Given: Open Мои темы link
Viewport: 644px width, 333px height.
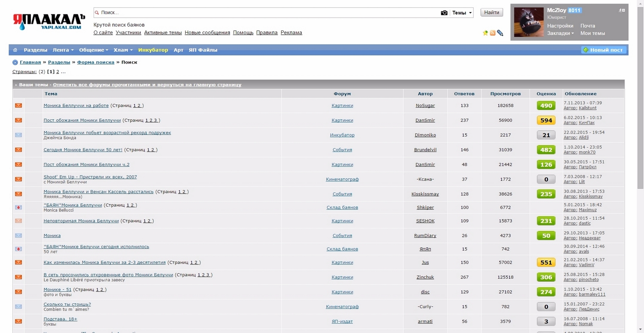Looking at the screenshot, I should 592,33.
